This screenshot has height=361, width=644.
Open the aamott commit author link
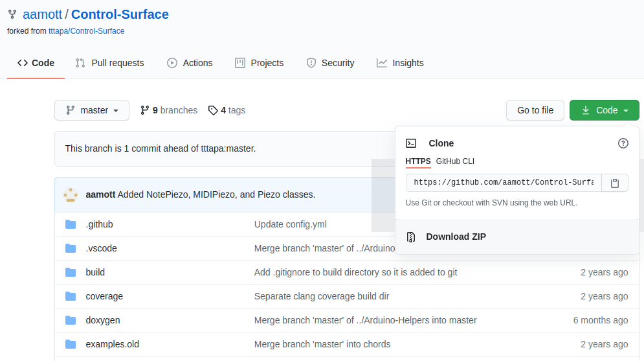[x=100, y=194]
